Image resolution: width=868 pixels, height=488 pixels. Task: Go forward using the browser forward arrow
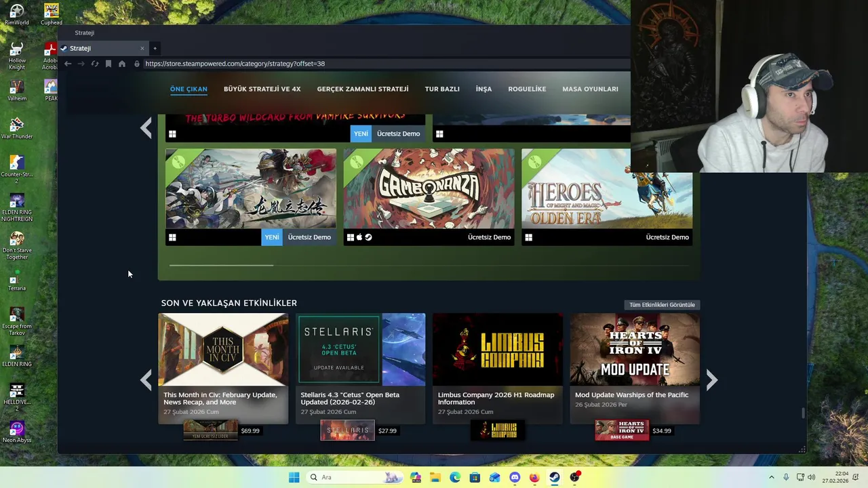coord(81,64)
